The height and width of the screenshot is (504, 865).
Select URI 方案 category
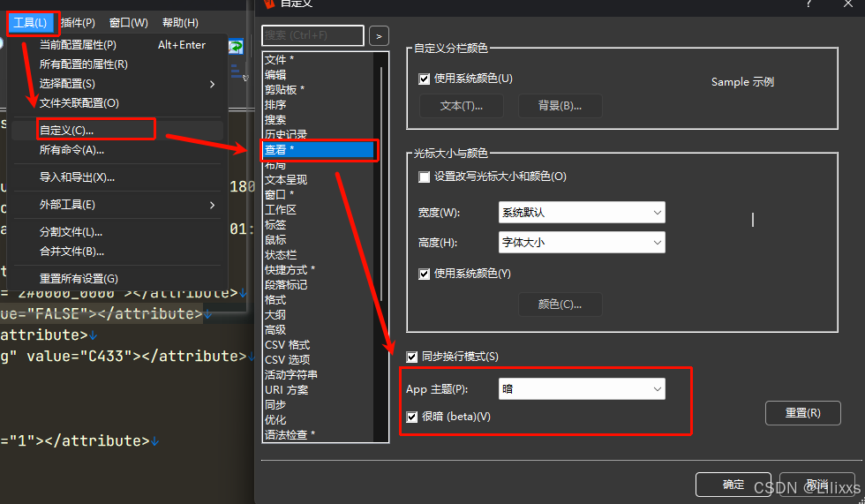(x=319, y=390)
